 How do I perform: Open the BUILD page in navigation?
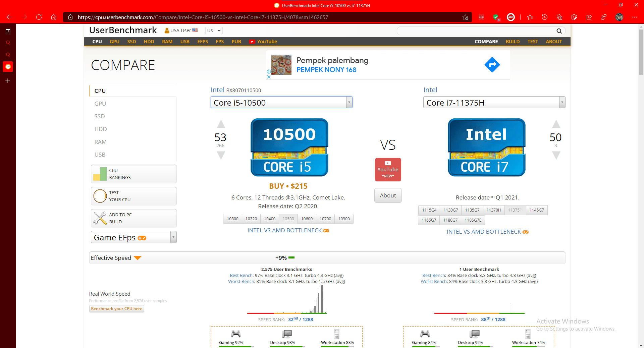coord(513,42)
